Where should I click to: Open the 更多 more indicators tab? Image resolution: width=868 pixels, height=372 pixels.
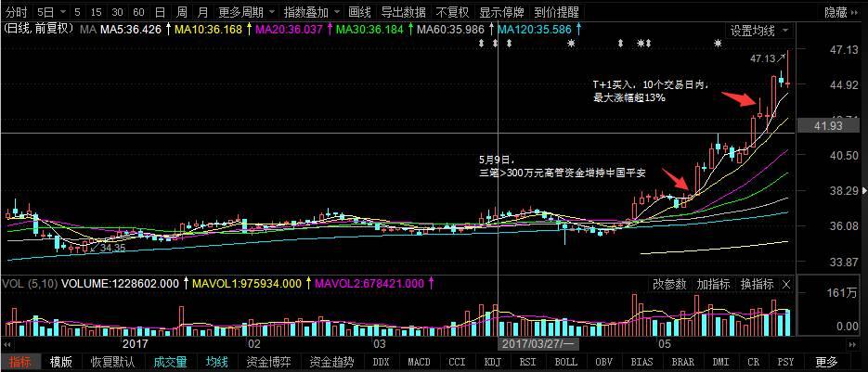click(x=826, y=362)
